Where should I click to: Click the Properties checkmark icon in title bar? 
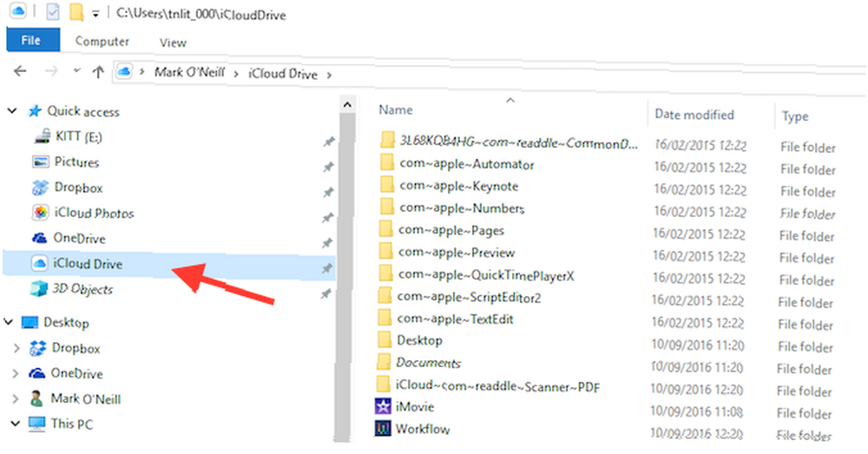coord(52,11)
